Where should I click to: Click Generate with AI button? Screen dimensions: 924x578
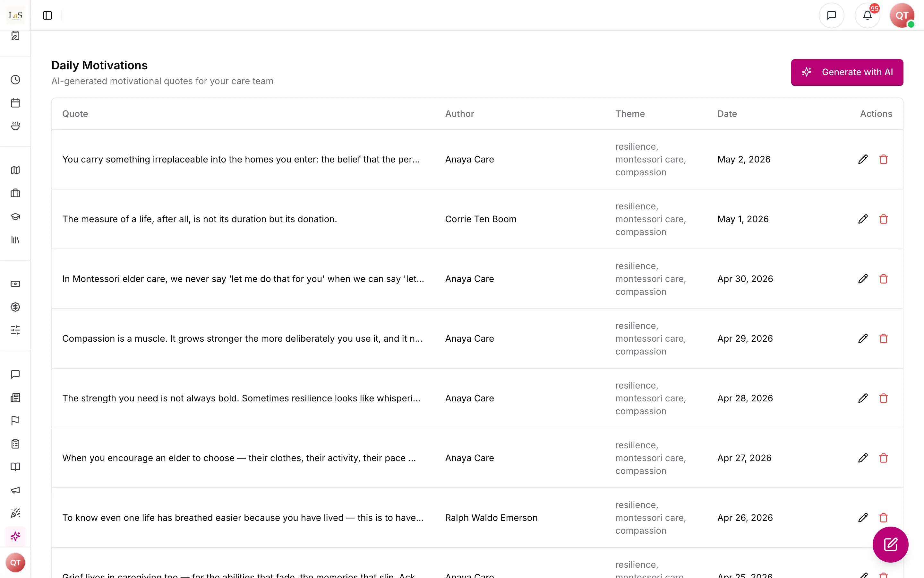[847, 72]
